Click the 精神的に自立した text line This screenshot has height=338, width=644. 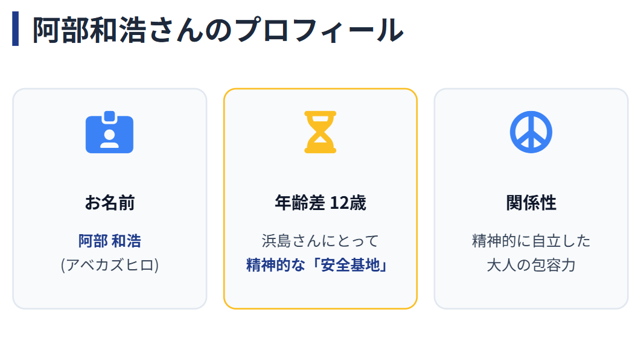[531, 241]
